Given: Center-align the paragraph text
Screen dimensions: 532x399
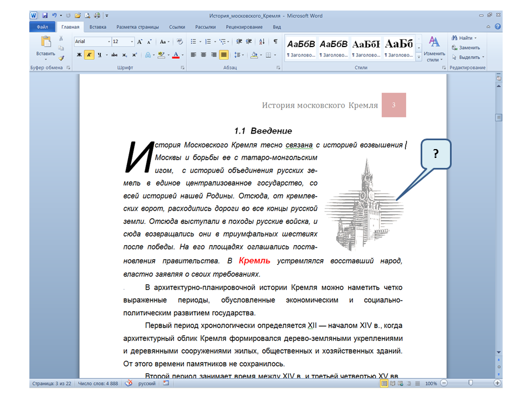Looking at the screenshot, I should click(203, 55).
